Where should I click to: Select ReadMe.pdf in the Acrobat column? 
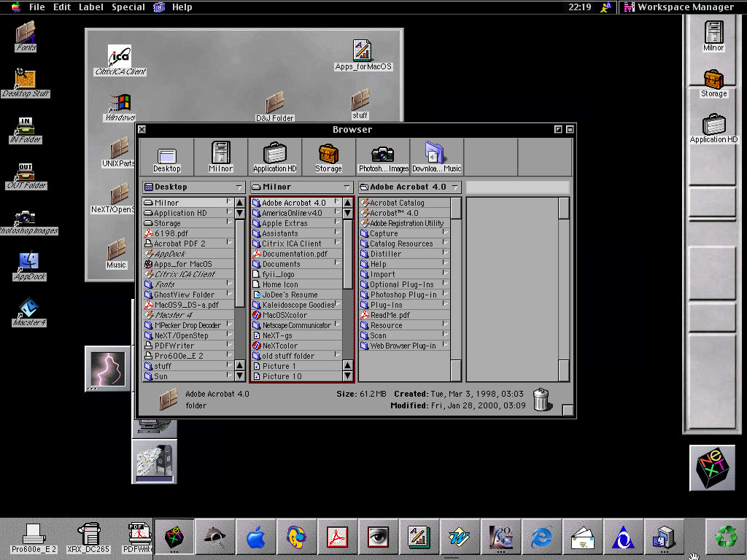point(404,315)
